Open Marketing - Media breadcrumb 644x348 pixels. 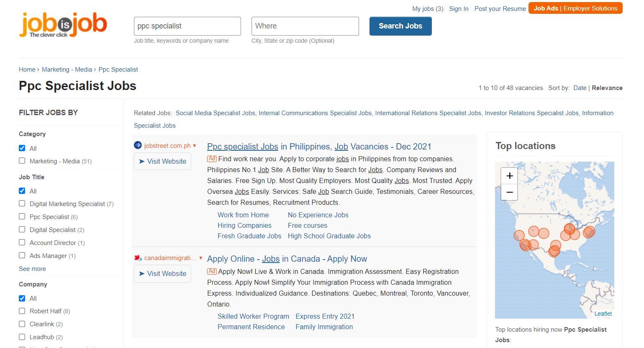point(67,70)
